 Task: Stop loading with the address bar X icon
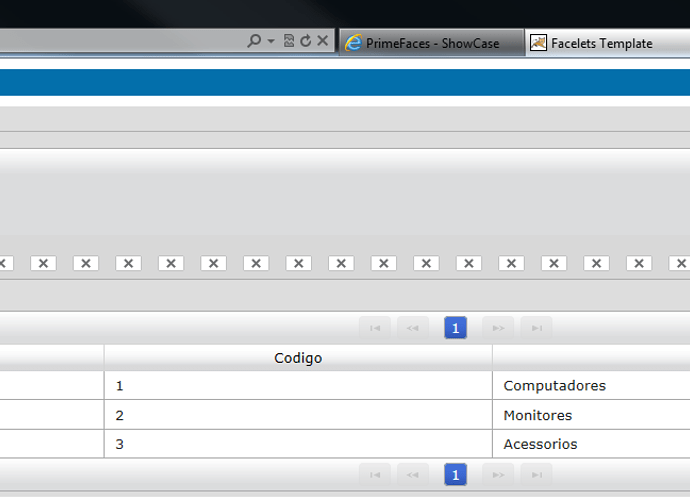323,40
